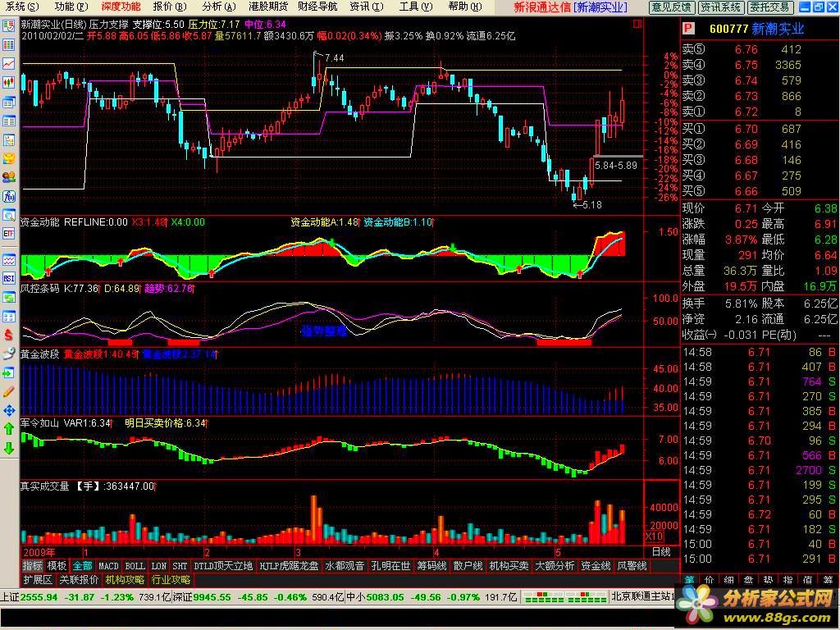
Task: Select the 大额分析 indicator tab
Action: point(555,566)
